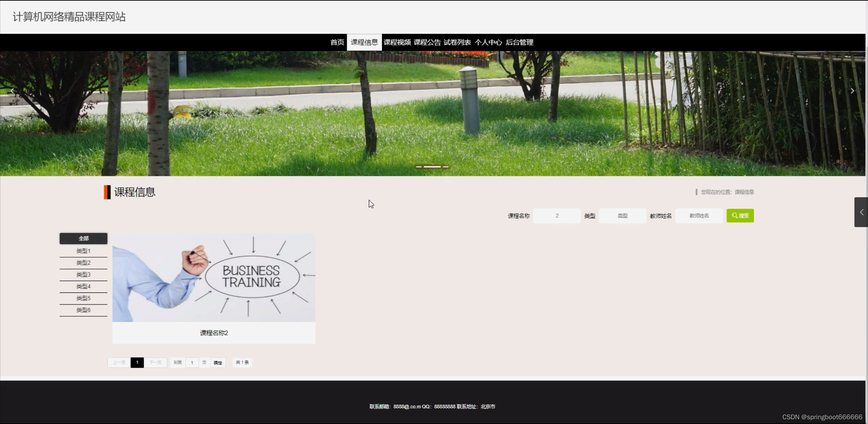The height and width of the screenshot is (424, 868).
Task: Select the middle carousel indicator bar
Action: 432,167
